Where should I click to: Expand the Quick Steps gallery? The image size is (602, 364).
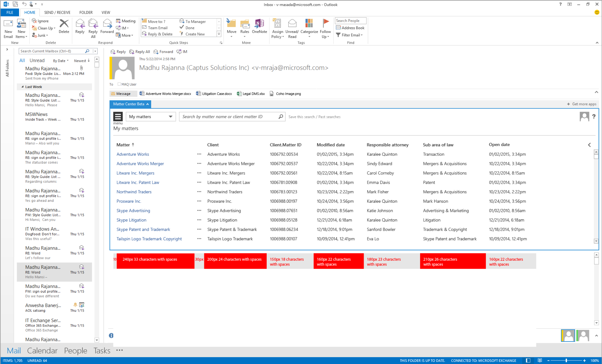pyautogui.click(x=219, y=34)
